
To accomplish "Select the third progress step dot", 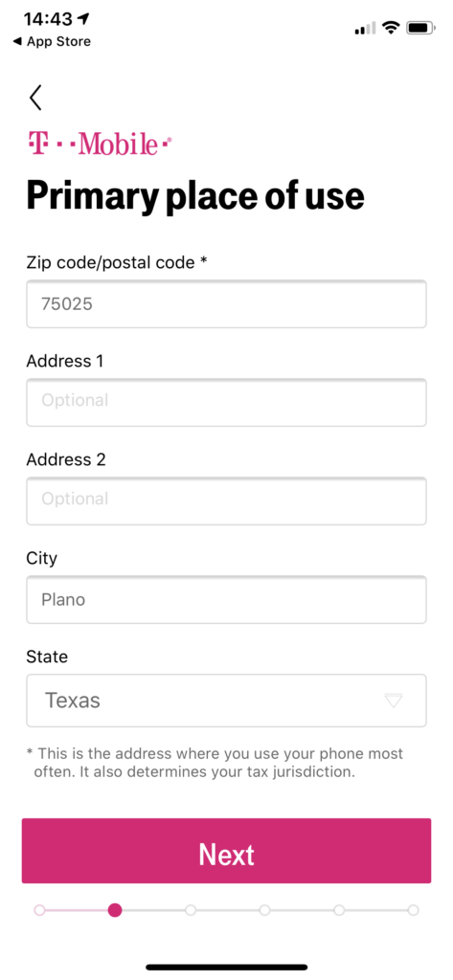I will coord(191,910).
